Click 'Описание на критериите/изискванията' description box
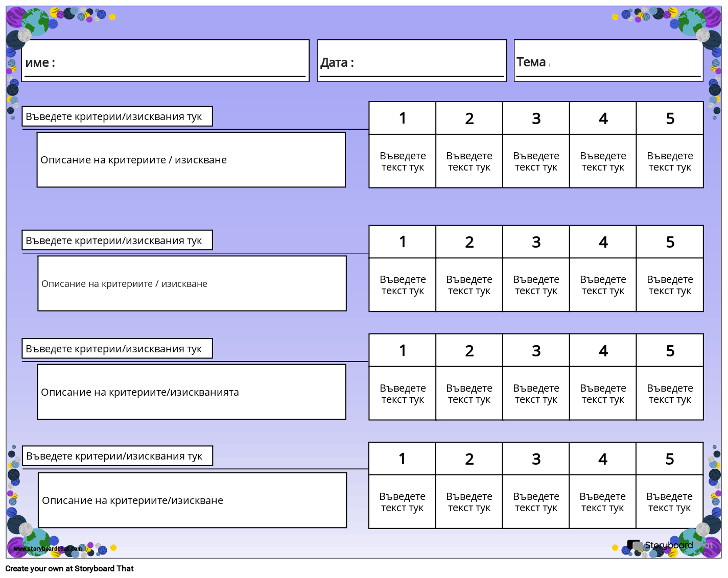The width and height of the screenshot is (728, 578). click(192, 392)
